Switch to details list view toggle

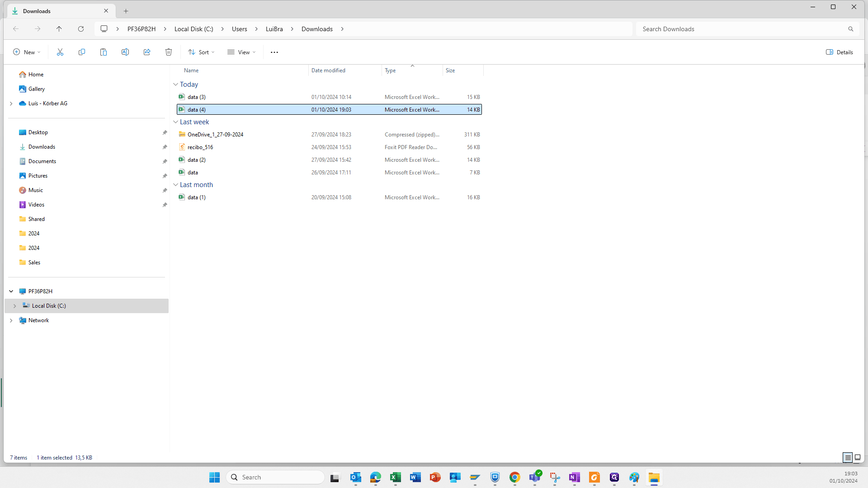(x=848, y=457)
